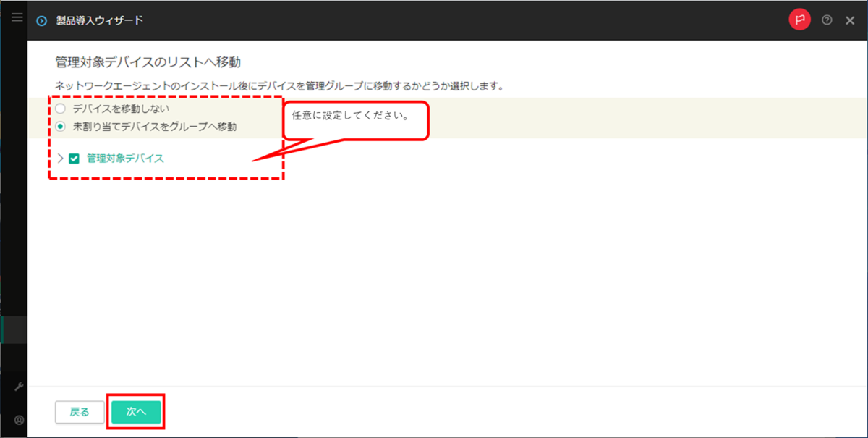Screen dimensions: 868x438
Task: Open help via the question mark icon
Action: [825, 20]
